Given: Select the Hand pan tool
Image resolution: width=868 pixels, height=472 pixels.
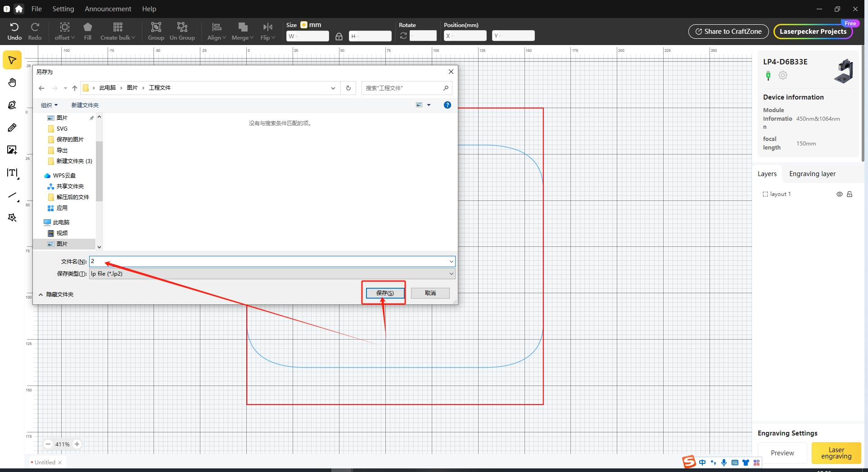Looking at the screenshot, I should 12,82.
